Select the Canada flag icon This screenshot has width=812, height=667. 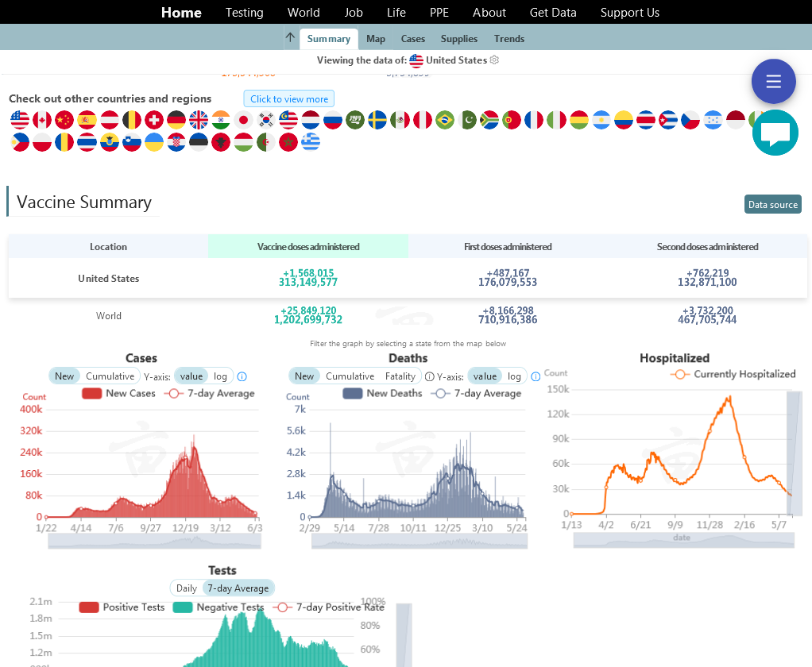pos(42,120)
